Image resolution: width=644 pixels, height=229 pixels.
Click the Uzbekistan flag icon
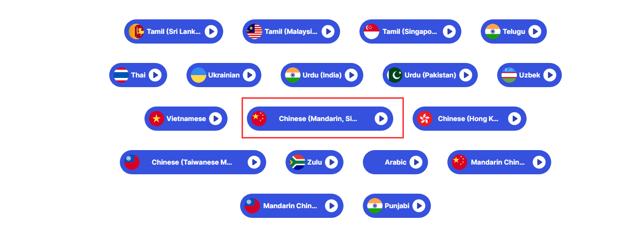509,75
